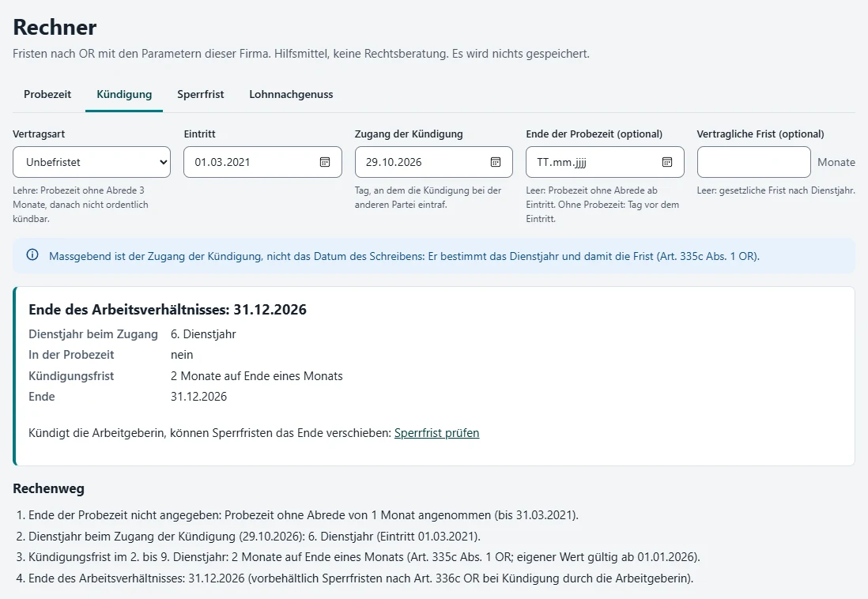Click the 'Vertragliche Frist (optional)' label
Screen dimensions: 868x599
pyautogui.click(x=760, y=134)
